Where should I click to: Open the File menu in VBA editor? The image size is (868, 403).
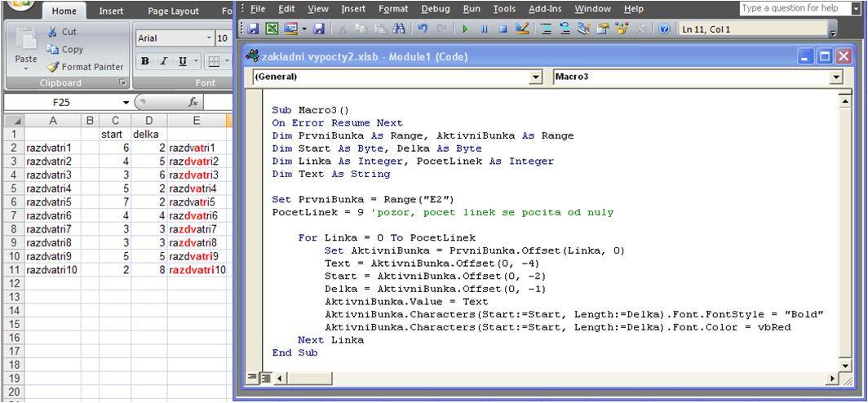click(258, 9)
